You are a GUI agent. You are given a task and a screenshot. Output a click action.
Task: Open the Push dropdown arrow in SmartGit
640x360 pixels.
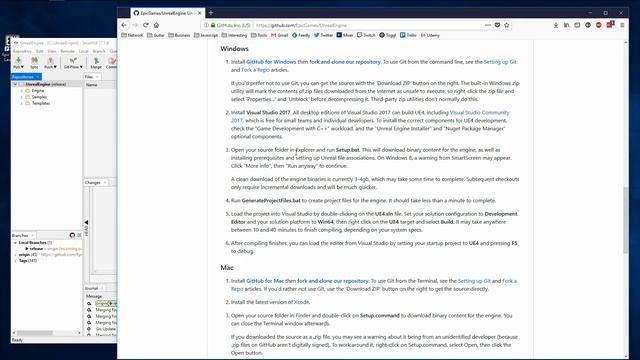point(55,67)
